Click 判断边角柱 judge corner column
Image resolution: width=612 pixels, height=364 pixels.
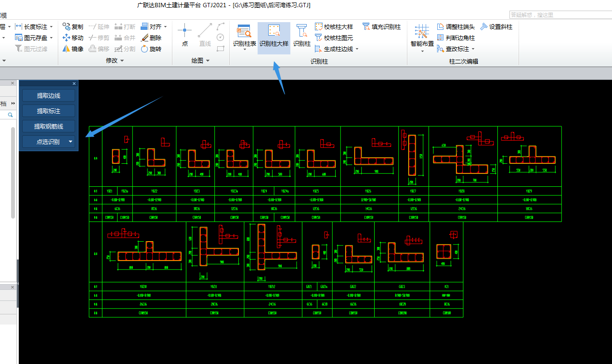pyautogui.click(x=456, y=38)
